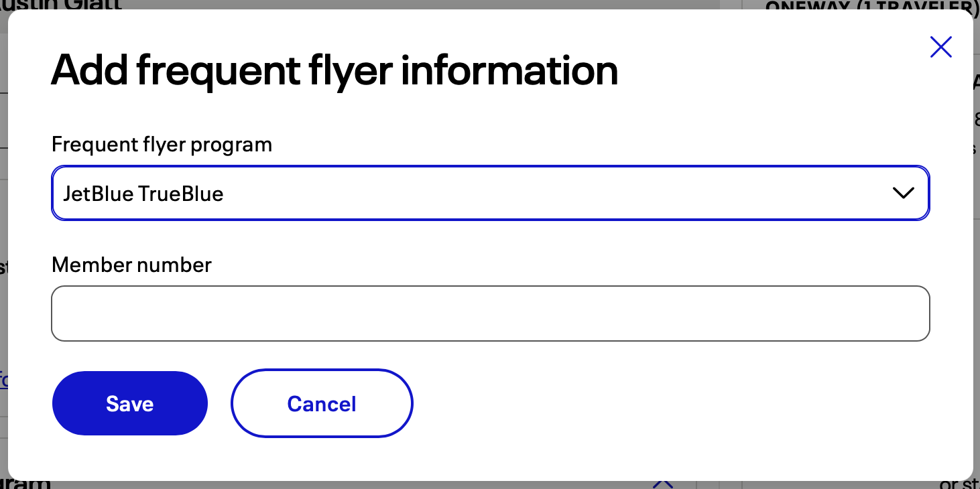
Task: Click the collapse chevron below the dialog
Action: [662, 482]
